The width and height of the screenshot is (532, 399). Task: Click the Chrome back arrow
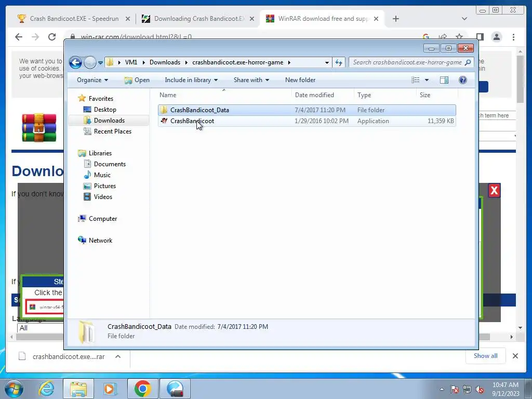(x=19, y=37)
